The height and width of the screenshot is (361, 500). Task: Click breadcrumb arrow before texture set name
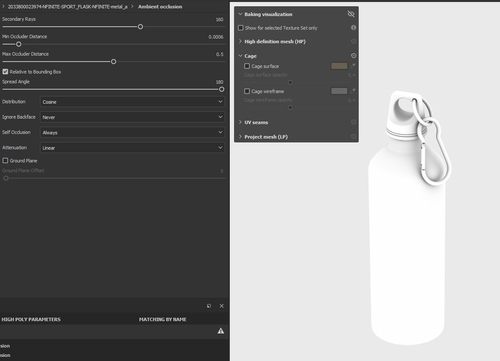3,6
